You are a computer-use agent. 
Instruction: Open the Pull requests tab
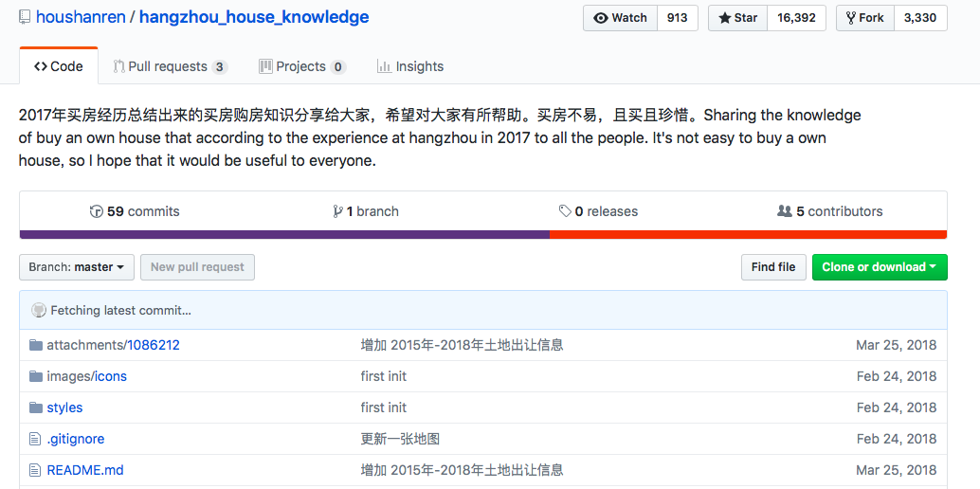170,66
